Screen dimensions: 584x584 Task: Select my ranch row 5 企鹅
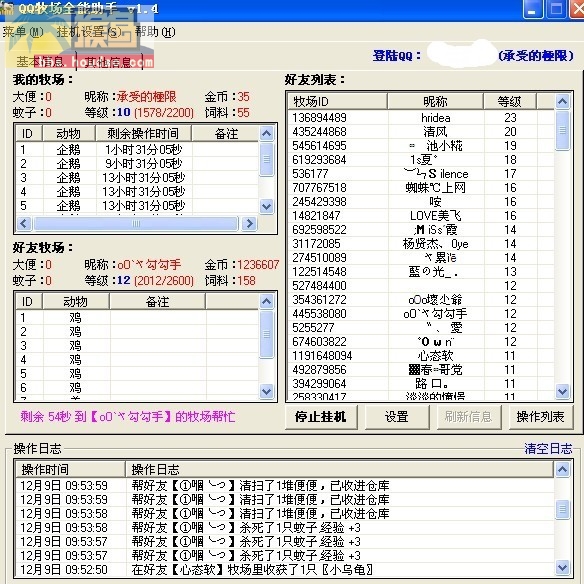coord(137,206)
